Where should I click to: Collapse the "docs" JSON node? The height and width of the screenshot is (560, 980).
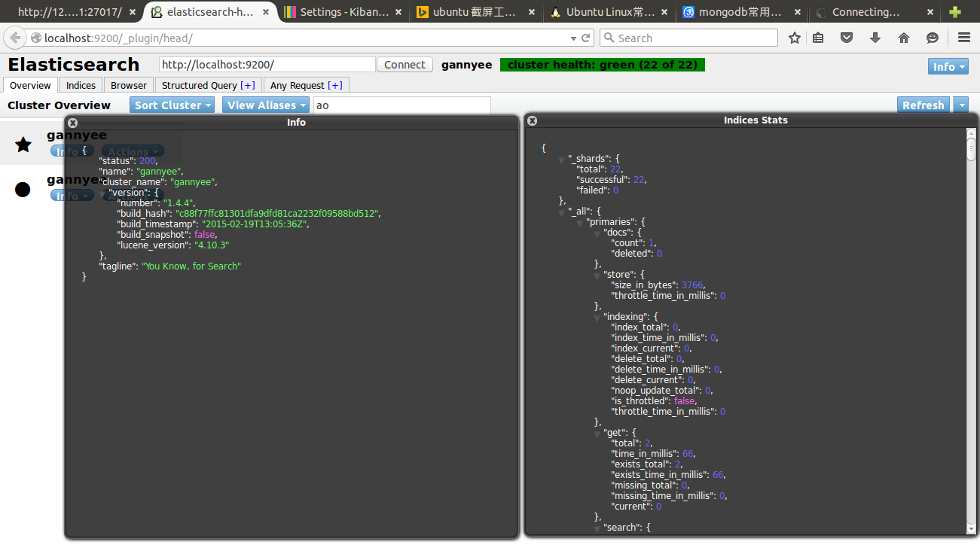[x=598, y=233]
